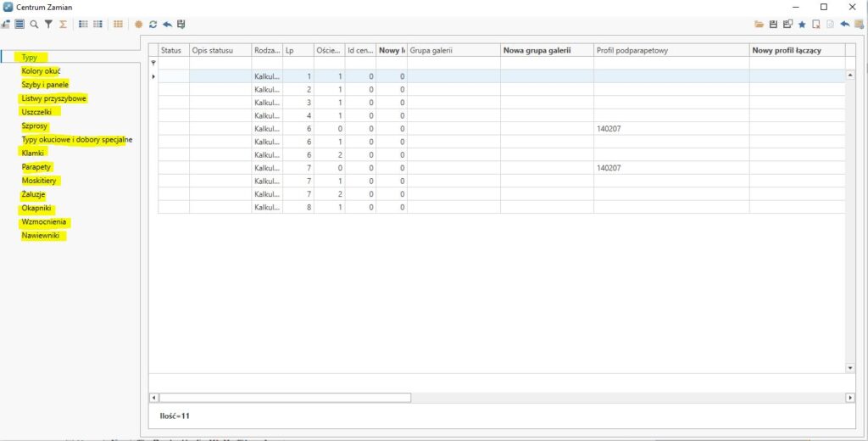
Task: Click the save-with-arrow icon in left toolbar
Action: pos(181,25)
